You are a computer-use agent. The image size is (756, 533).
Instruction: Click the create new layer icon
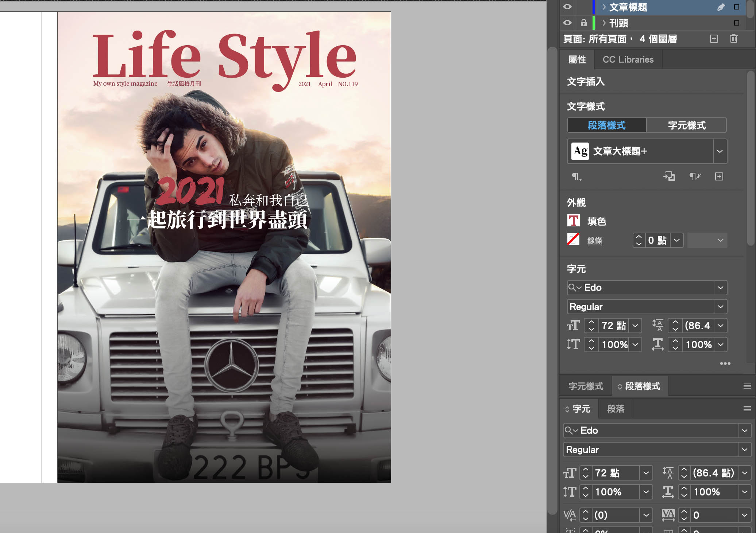714,39
